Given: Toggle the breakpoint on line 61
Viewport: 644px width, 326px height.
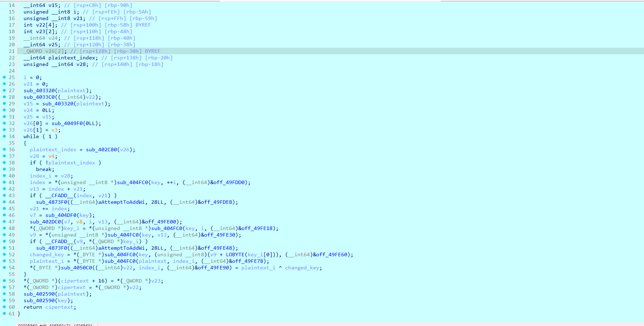Looking at the screenshot, I should point(3,314).
